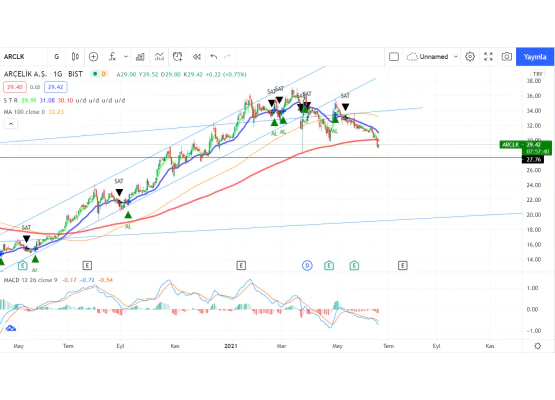
Task: Create an alert with the alarm clock icon
Action: [178, 57]
